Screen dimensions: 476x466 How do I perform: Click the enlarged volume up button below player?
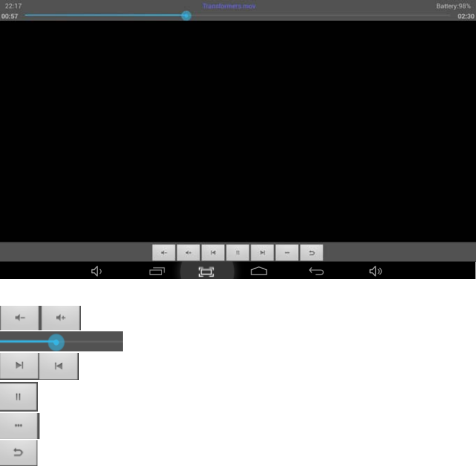coord(61,318)
